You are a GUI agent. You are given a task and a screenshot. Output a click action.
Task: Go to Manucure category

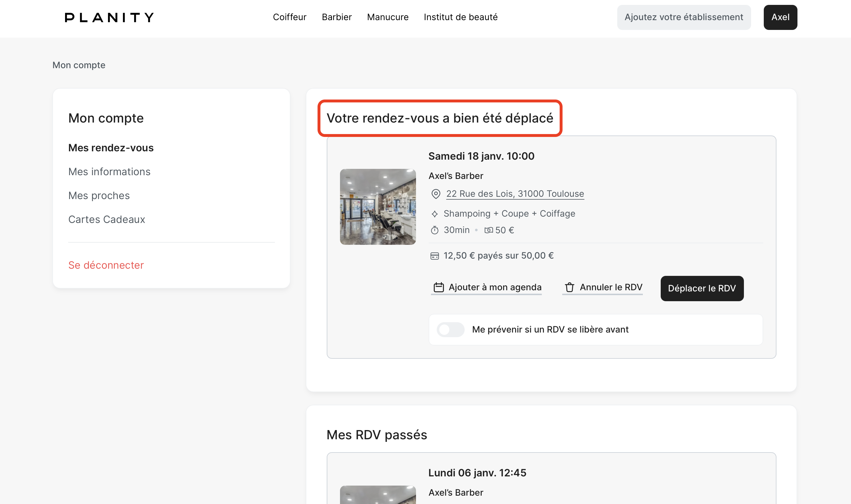[387, 17]
